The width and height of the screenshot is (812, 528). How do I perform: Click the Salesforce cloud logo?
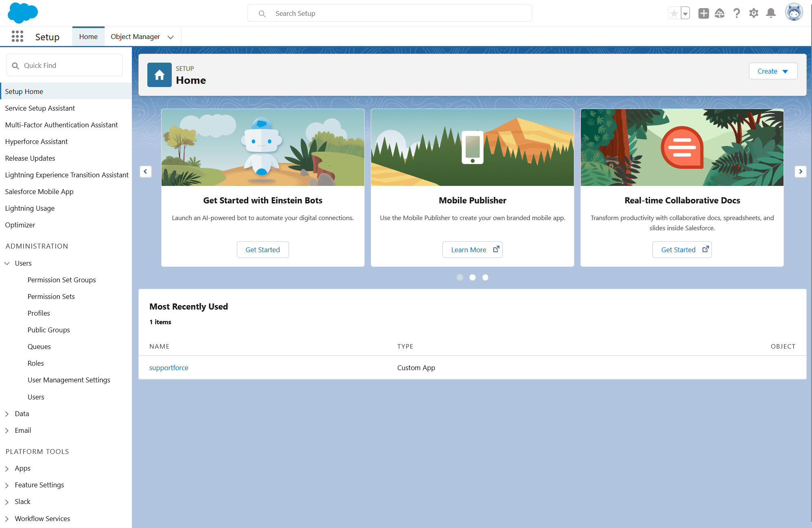coord(23,13)
